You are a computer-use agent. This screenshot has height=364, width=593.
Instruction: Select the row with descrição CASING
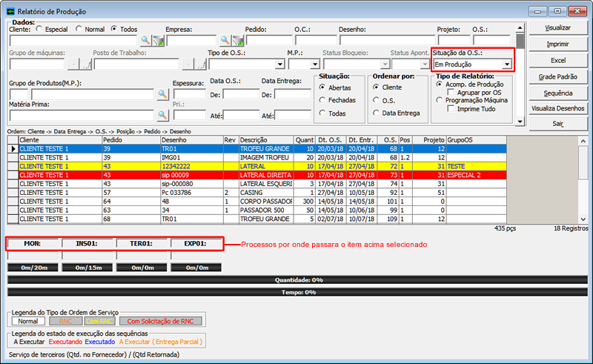[262, 193]
